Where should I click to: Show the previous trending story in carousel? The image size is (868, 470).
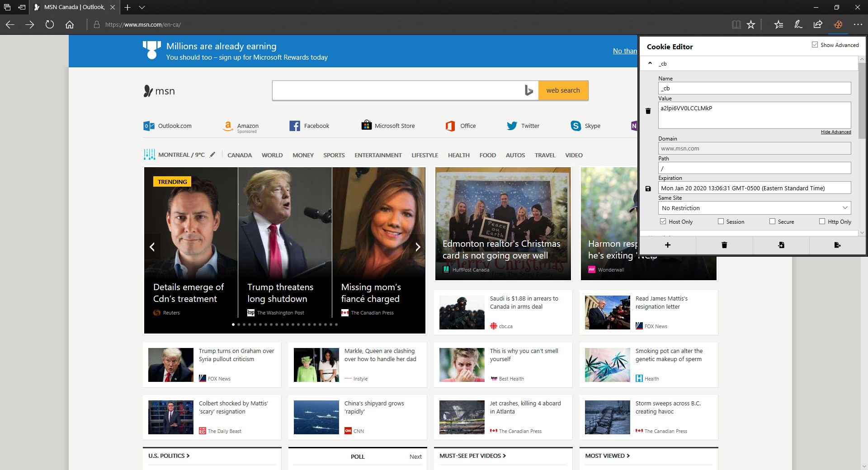pos(152,247)
